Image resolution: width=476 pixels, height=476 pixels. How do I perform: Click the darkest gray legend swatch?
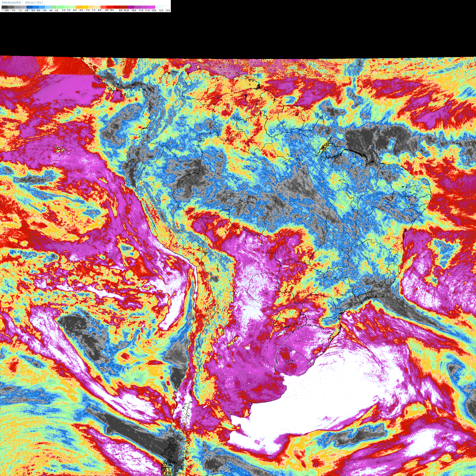click(4, 7)
